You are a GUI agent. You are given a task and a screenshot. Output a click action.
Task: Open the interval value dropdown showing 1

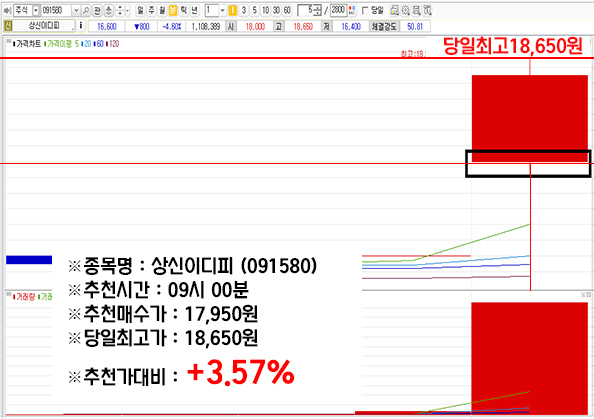point(222,11)
